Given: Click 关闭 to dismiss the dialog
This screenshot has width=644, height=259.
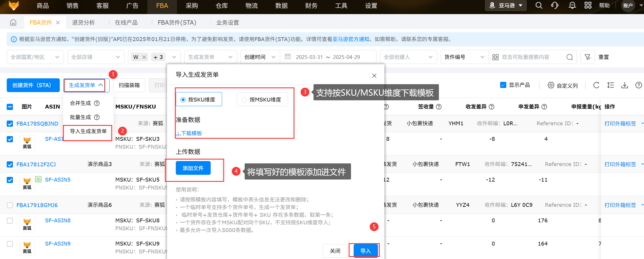Looking at the screenshot, I should (335, 251).
